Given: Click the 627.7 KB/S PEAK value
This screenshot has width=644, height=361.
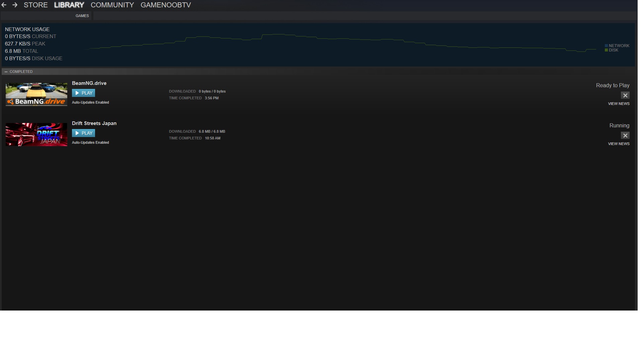Looking at the screenshot, I should (x=25, y=44).
